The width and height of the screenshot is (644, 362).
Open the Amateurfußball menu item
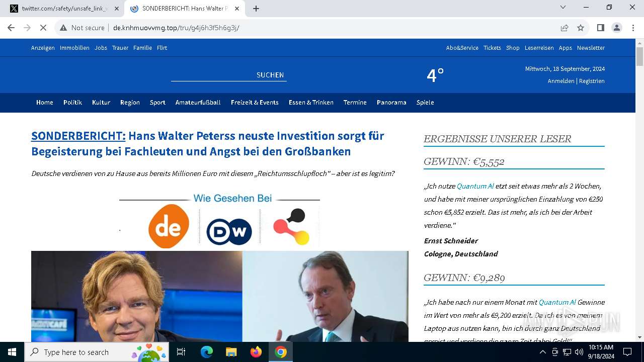point(198,102)
